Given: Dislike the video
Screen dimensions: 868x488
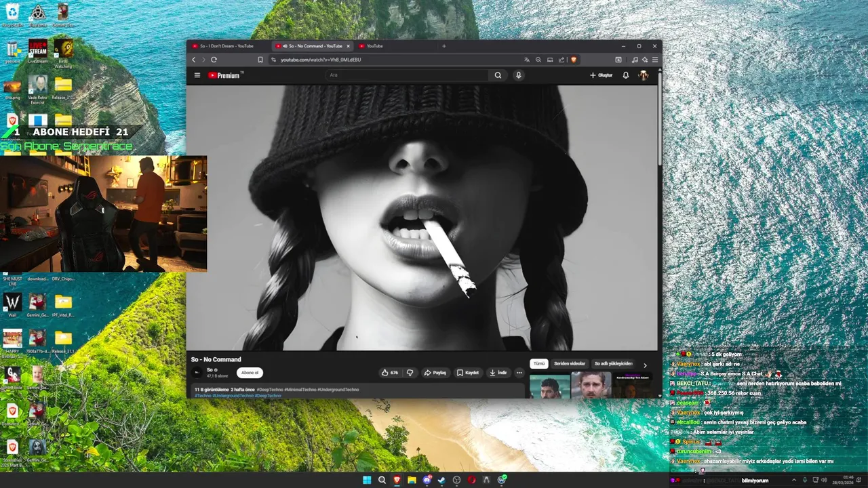Looking at the screenshot, I should click(x=410, y=373).
